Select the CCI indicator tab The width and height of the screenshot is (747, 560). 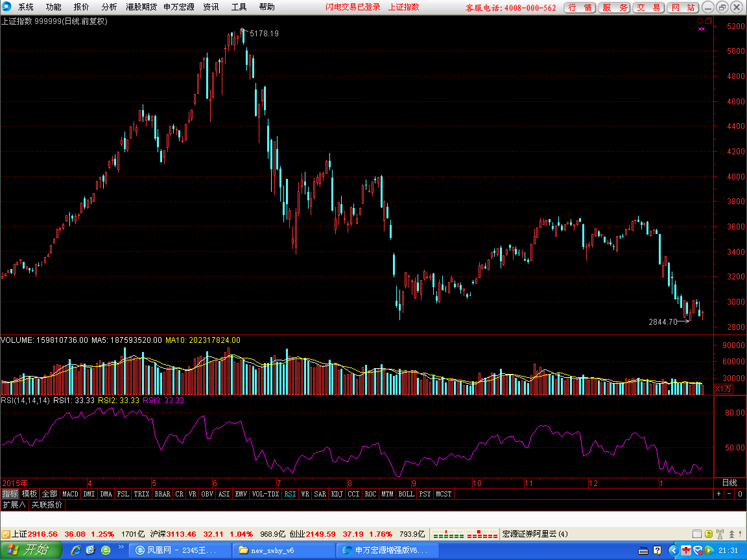[x=353, y=494]
